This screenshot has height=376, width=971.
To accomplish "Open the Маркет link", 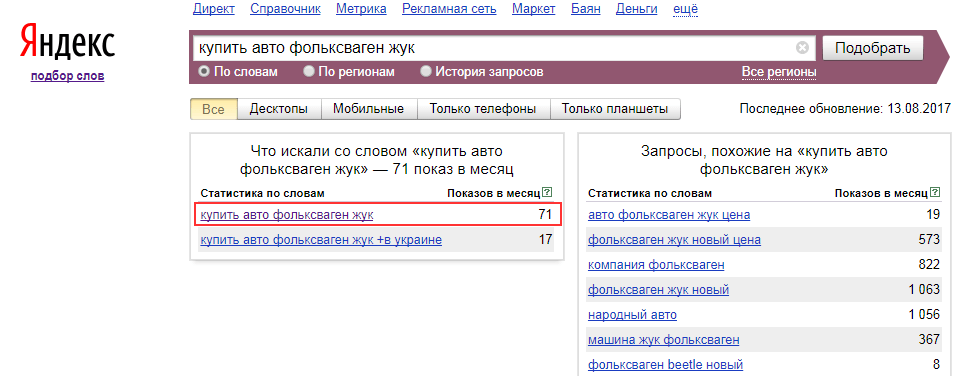I will 532,9.
